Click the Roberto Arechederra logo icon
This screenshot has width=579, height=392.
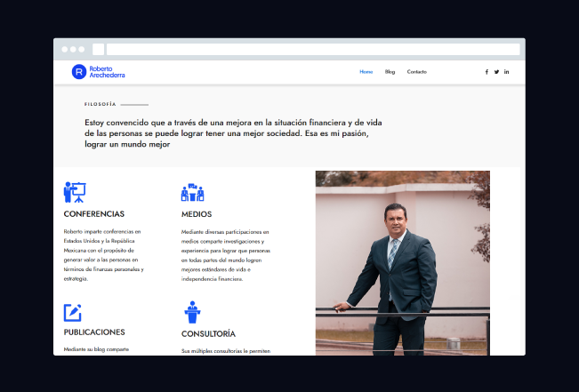point(79,72)
